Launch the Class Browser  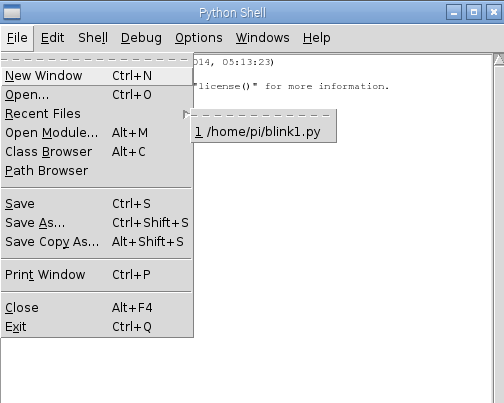(97, 152)
